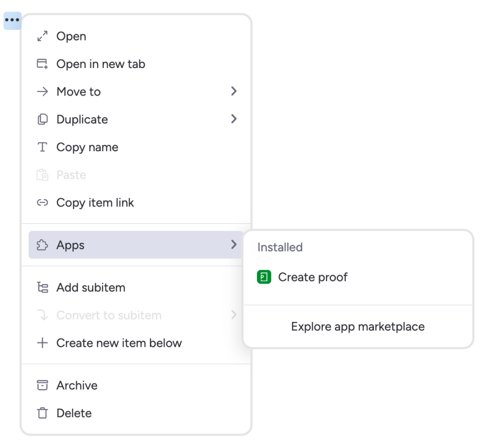The height and width of the screenshot is (448, 487).
Task: Click Create new item below
Action: coord(119,343)
